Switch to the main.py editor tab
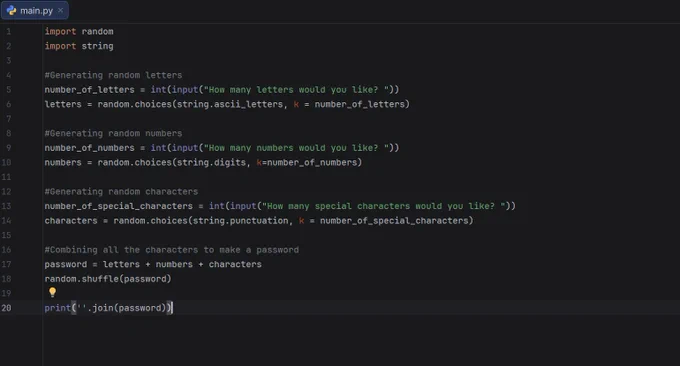 [x=35, y=10]
